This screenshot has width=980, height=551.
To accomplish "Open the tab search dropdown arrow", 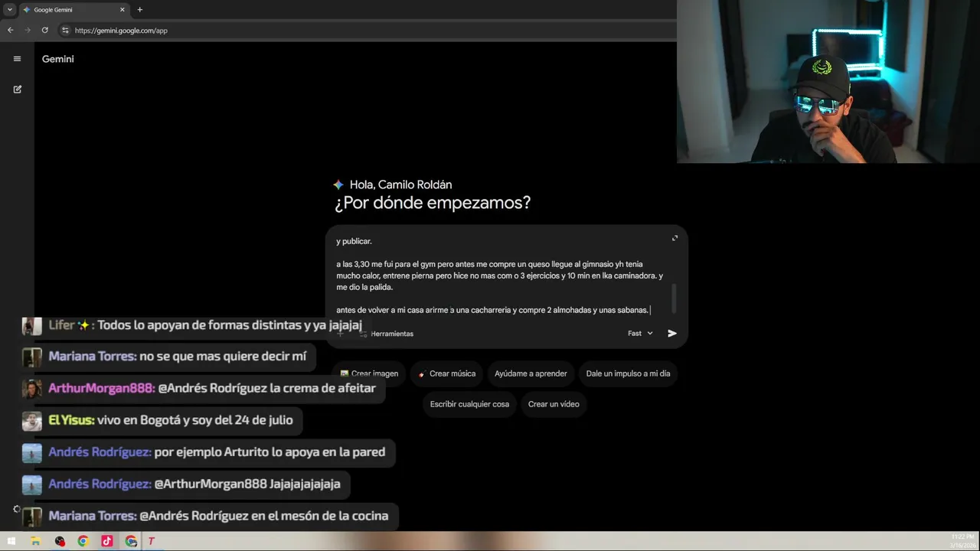I will [9, 10].
